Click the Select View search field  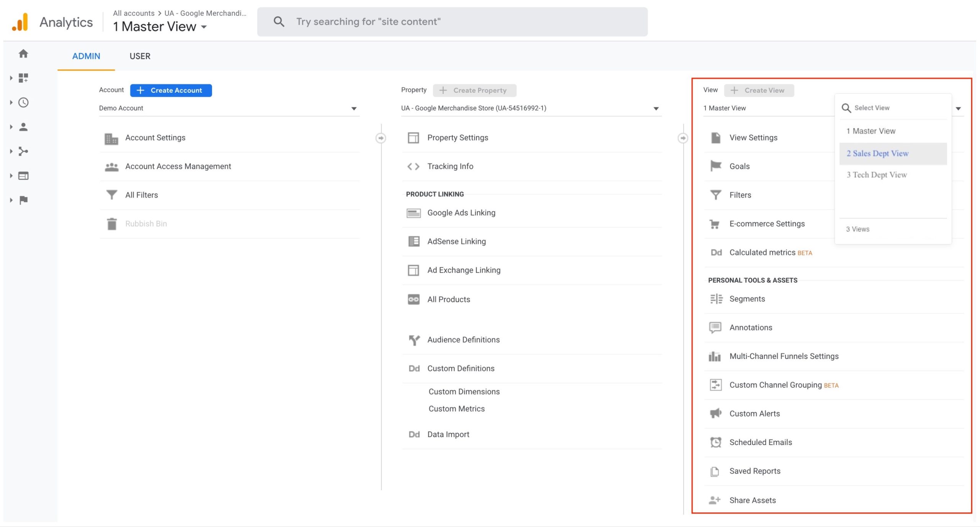pos(896,108)
